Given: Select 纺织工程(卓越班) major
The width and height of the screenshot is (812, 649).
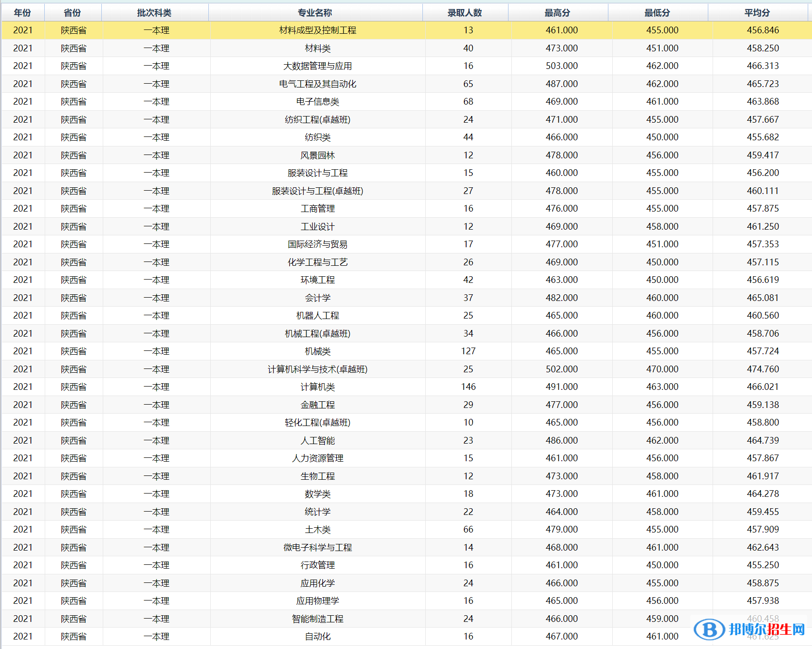Looking at the screenshot, I should pyautogui.click(x=318, y=119).
